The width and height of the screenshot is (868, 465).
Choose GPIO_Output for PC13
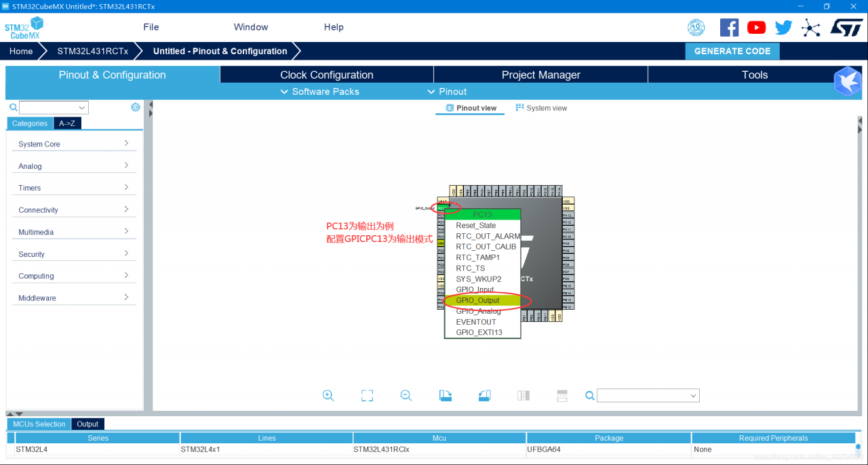coord(482,300)
